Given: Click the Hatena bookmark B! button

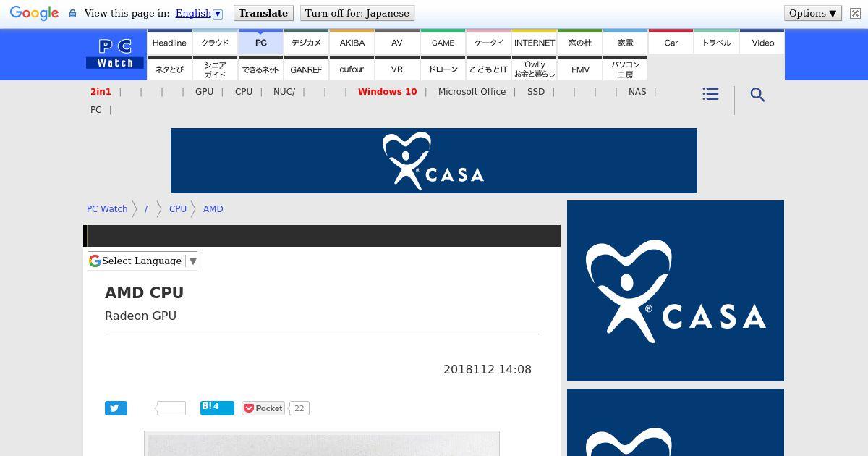Looking at the screenshot, I should (x=217, y=408).
